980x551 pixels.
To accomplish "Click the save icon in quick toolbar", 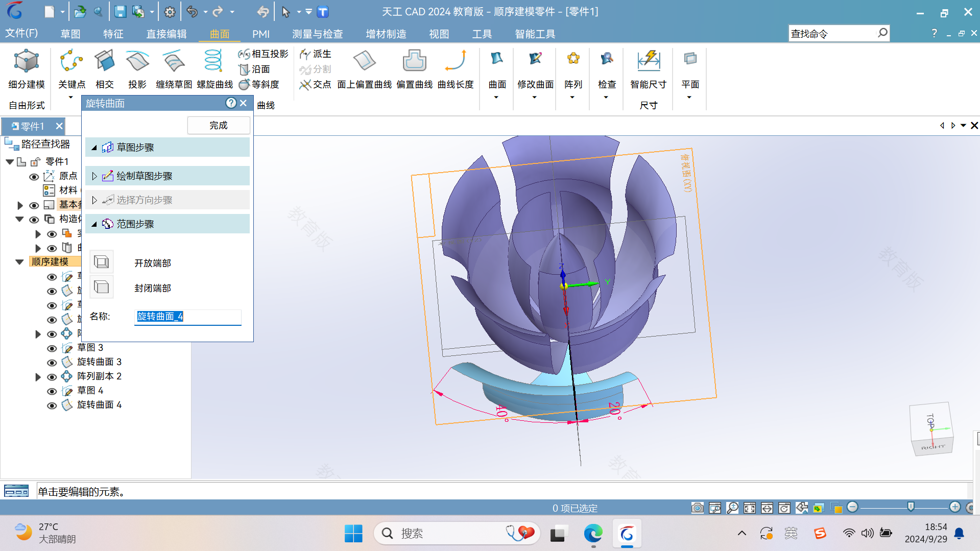I will pos(120,12).
